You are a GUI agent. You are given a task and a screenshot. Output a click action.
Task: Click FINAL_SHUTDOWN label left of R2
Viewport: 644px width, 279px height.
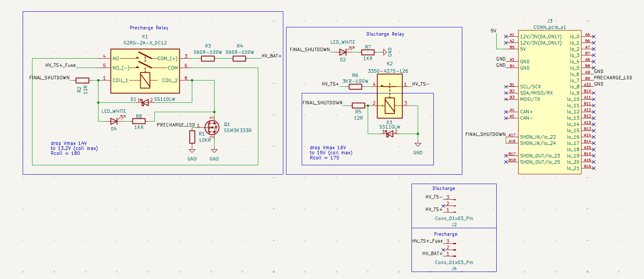click(50, 78)
